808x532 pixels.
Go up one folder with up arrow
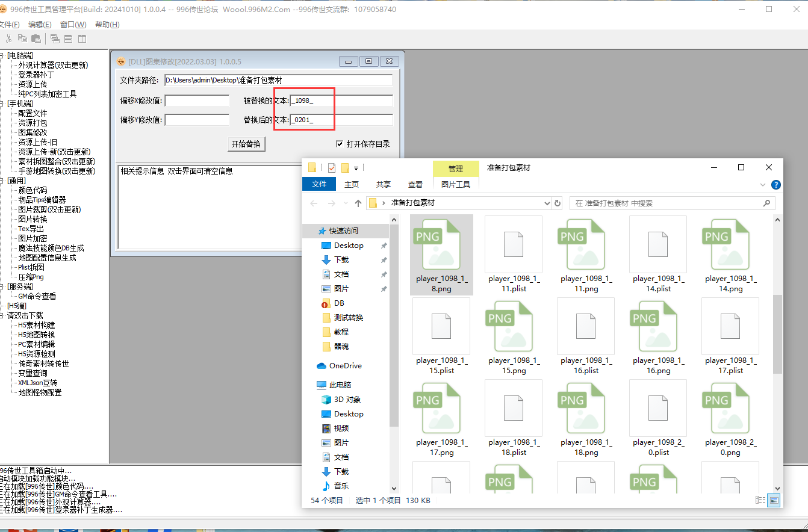click(x=358, y=203)
